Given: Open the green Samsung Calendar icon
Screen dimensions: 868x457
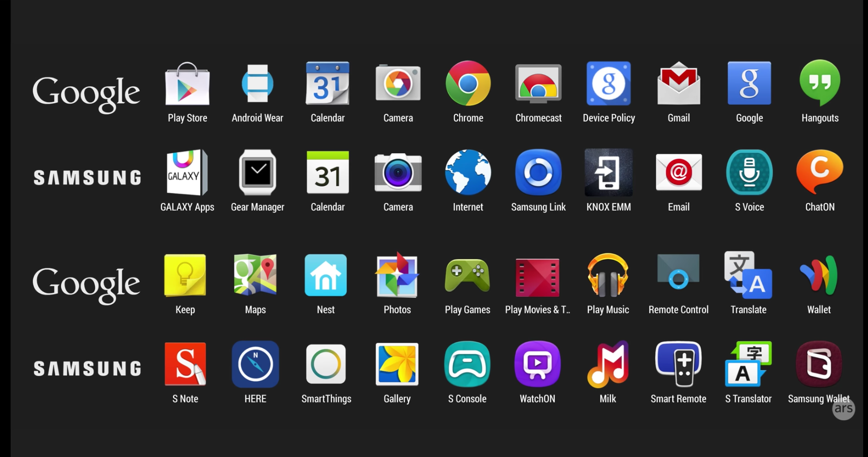Looking at the screenshot, I should [x=327, y=172].
